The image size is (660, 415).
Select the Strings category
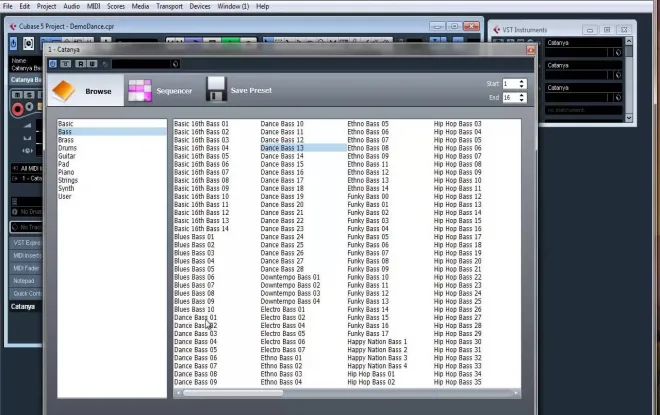(x=112, y=180)
